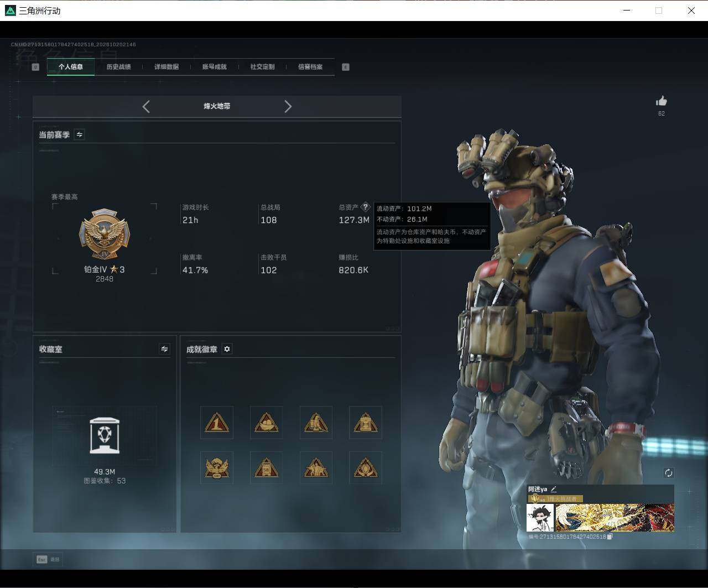Click the title badge under the nickname

coord(555,498)
